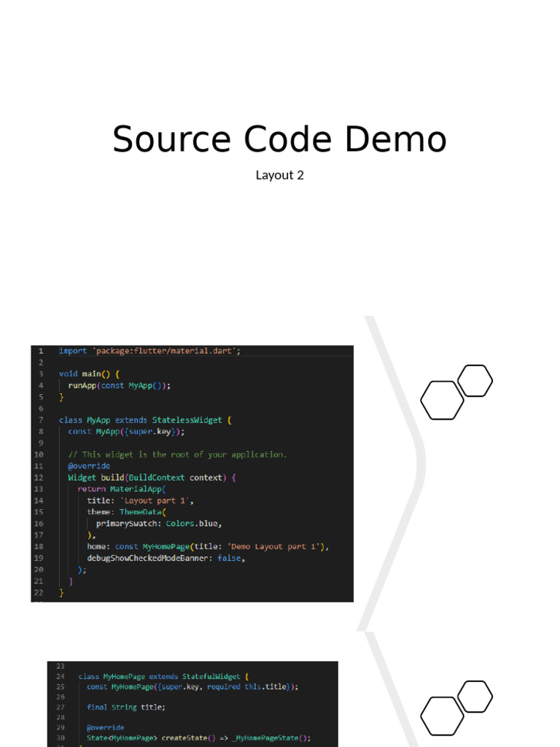This screenshot has height=747, width=560.
Task: Click the second image's '@override' annotation on line 29
Action: [x=105, y=727]
